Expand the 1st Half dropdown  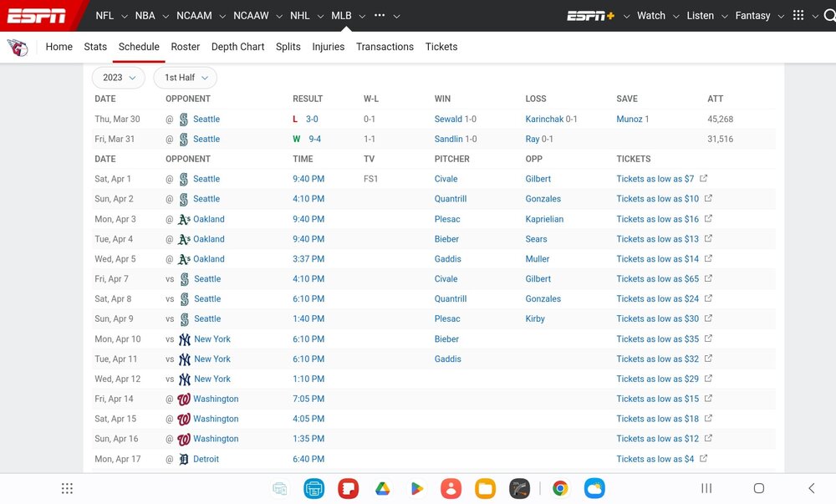pos(185,78)
